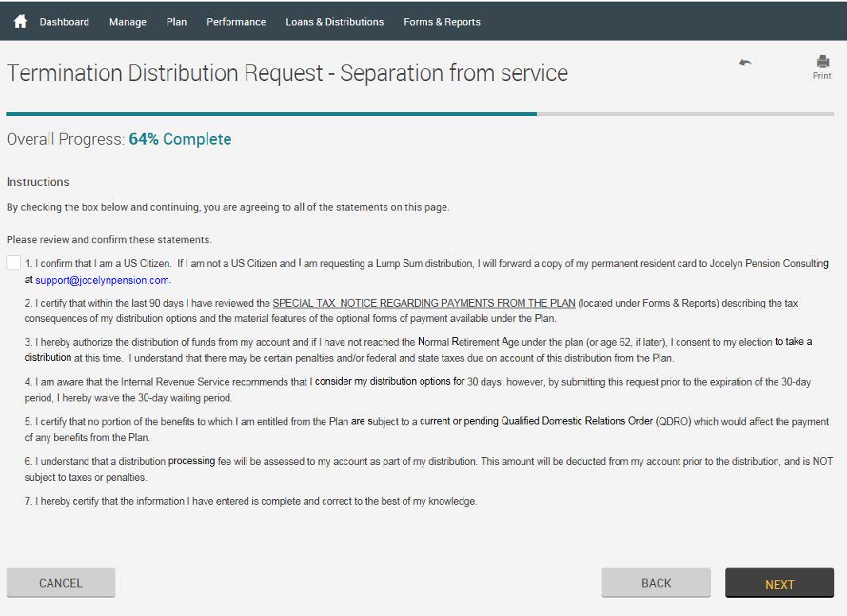Open Loans & Distributions menu
This screenshot has height=616, width=847.
pos(334,21)
